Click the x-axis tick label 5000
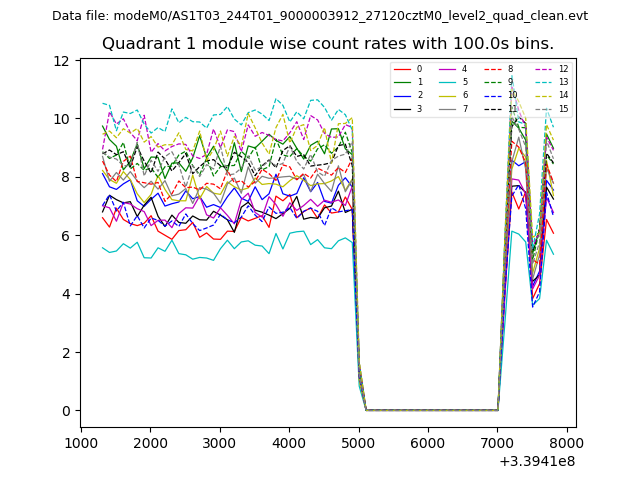 coord(358,443)
